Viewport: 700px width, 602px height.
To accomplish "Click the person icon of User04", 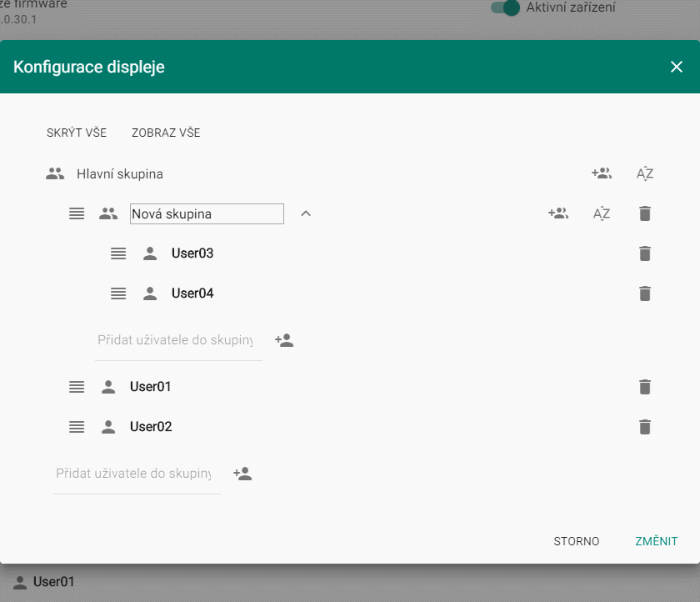I will click(x=150, y=293).
